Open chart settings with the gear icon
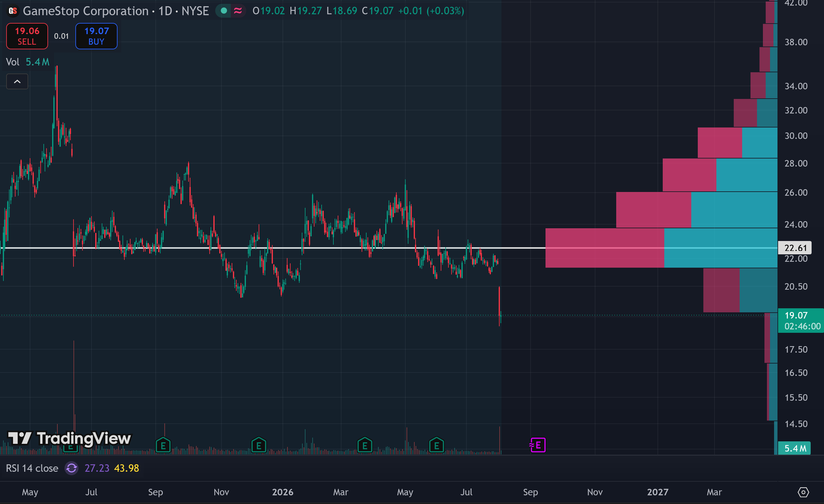The image size is (824, 504). tap(803, 492)
